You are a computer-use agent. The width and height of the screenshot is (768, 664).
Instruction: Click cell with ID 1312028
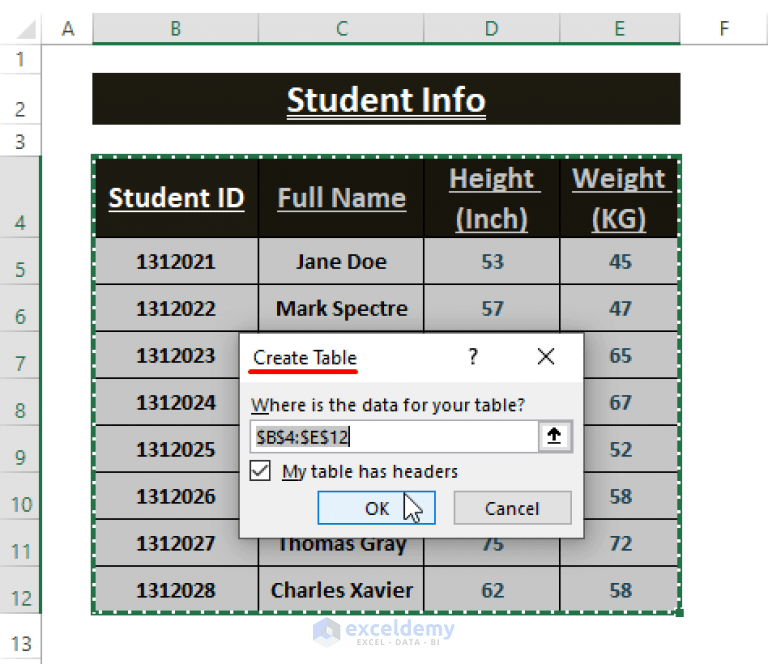tap(176, 590)
